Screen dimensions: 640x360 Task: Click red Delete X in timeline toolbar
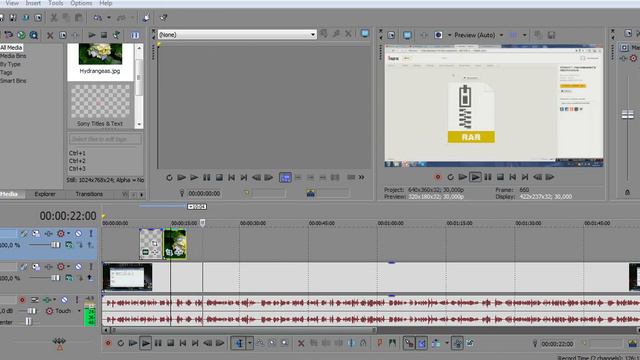pyautogui.click(x=301, y=343)
